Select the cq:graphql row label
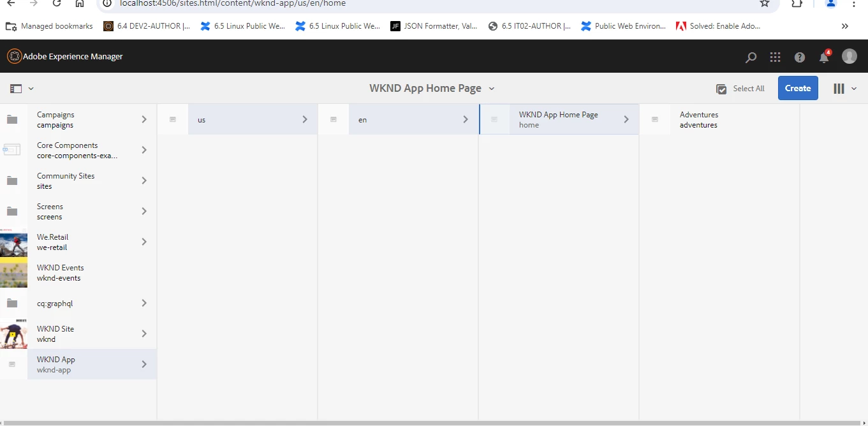The image size is (868, 426). [x=55, y=304]
